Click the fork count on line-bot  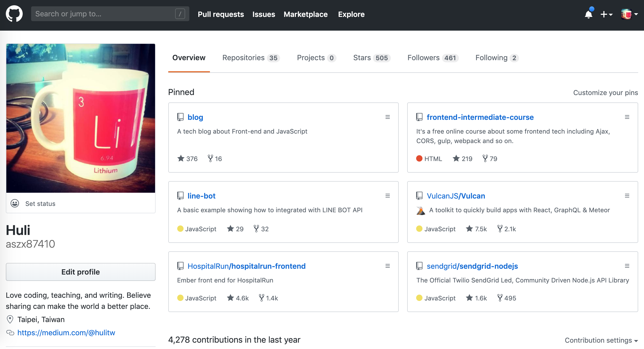pos(261,229)
